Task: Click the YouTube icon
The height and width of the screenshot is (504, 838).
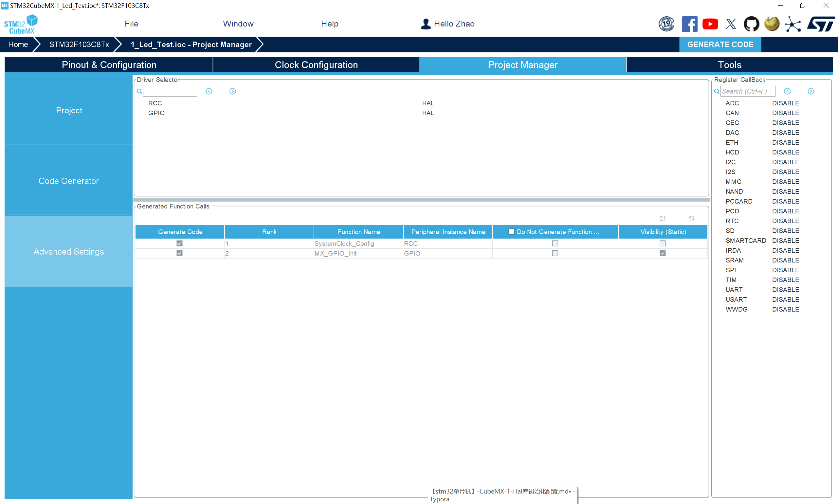Action: [710, 24]
